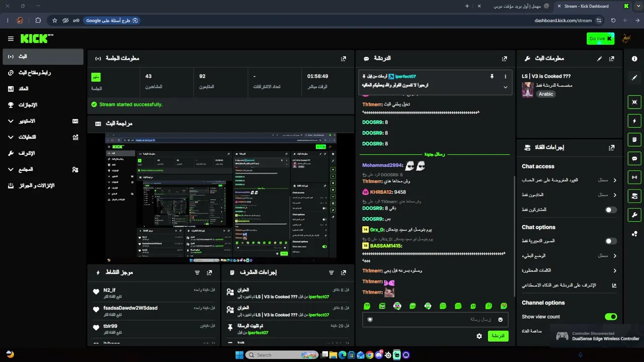Open Drops and rewards sidebar item

pos(43,186)
